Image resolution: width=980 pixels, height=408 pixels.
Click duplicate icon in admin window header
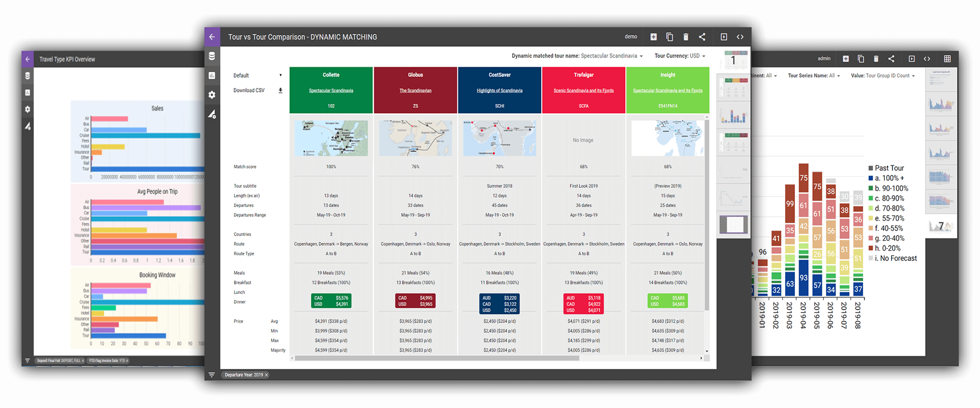point(860,58)
